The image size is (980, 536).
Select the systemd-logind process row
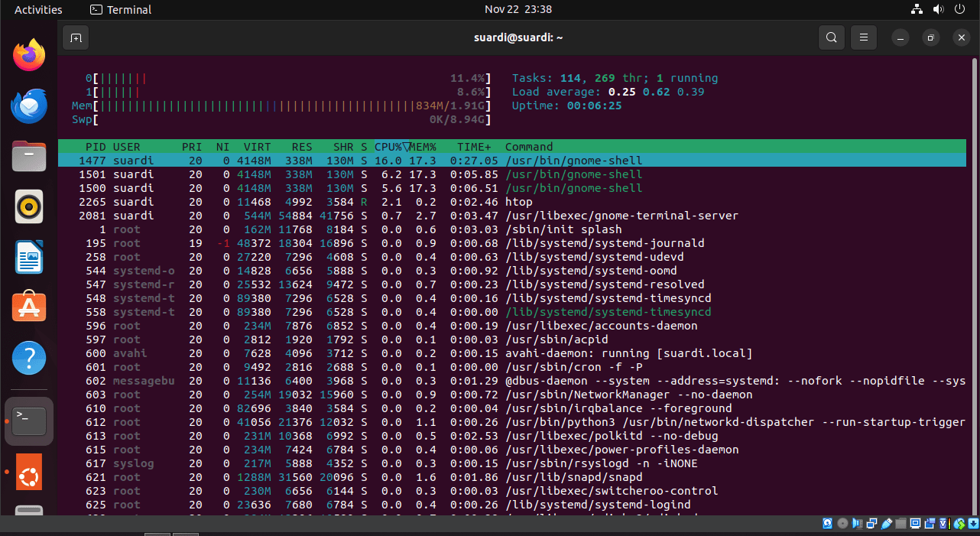coord(512,505)
